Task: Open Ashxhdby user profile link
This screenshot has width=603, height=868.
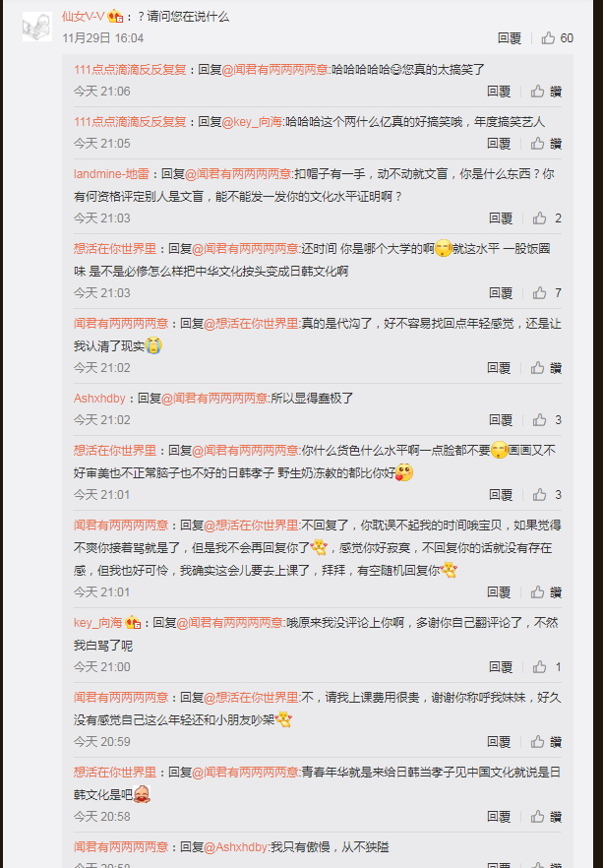Action: click(x=99, y=398)
